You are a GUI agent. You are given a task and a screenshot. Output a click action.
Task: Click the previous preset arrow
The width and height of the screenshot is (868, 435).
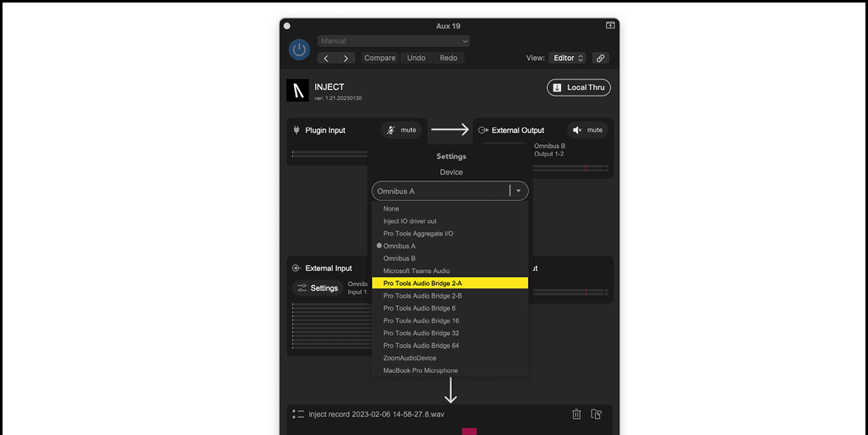(327, 59)
